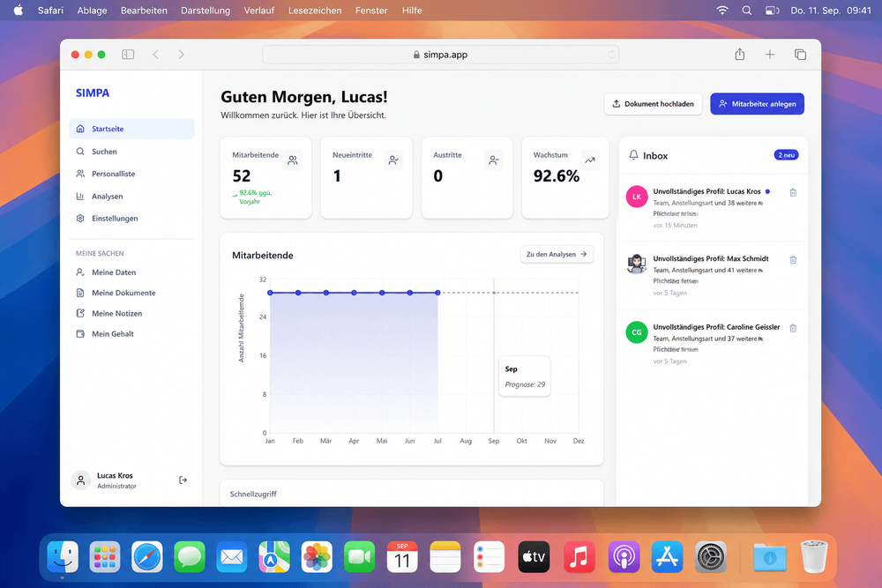The width and height of the screenshot is (882, 588).
Task: Click the logout icon beside Lucas Kros
Action: pyautogui.click(x=183, y=480)
